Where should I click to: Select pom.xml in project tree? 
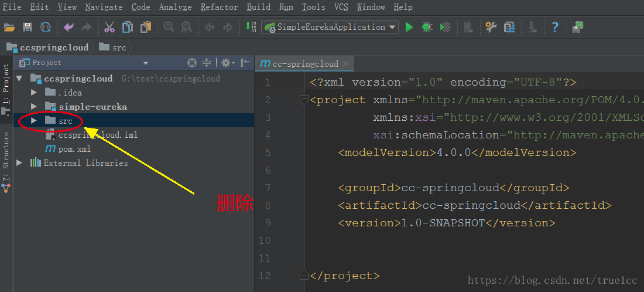74,149
